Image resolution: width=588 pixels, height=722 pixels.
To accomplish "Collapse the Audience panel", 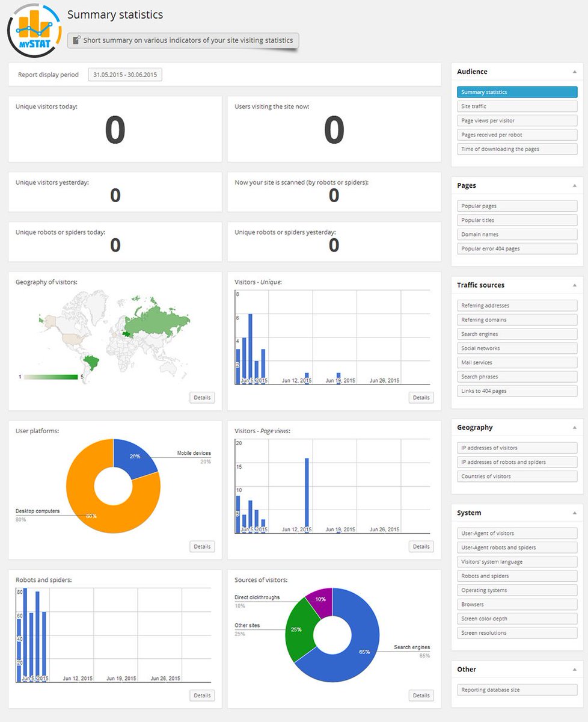I will coord(574,72).
